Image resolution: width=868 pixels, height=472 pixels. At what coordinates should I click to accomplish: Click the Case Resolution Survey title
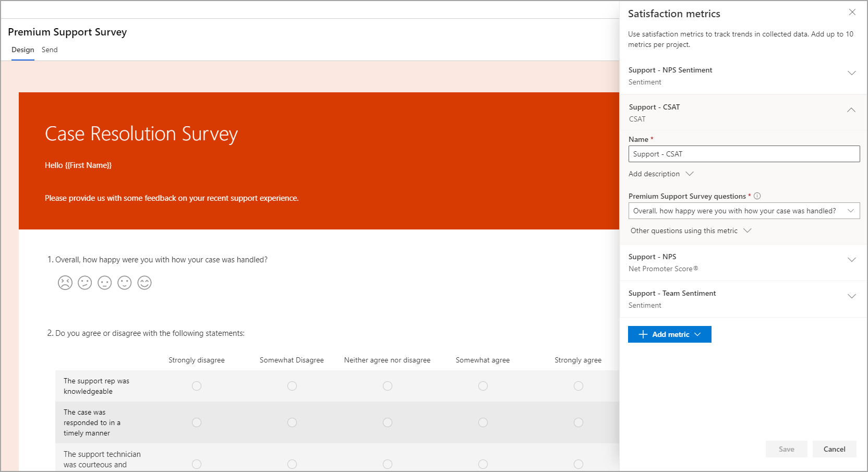click(x=141, y=134)
